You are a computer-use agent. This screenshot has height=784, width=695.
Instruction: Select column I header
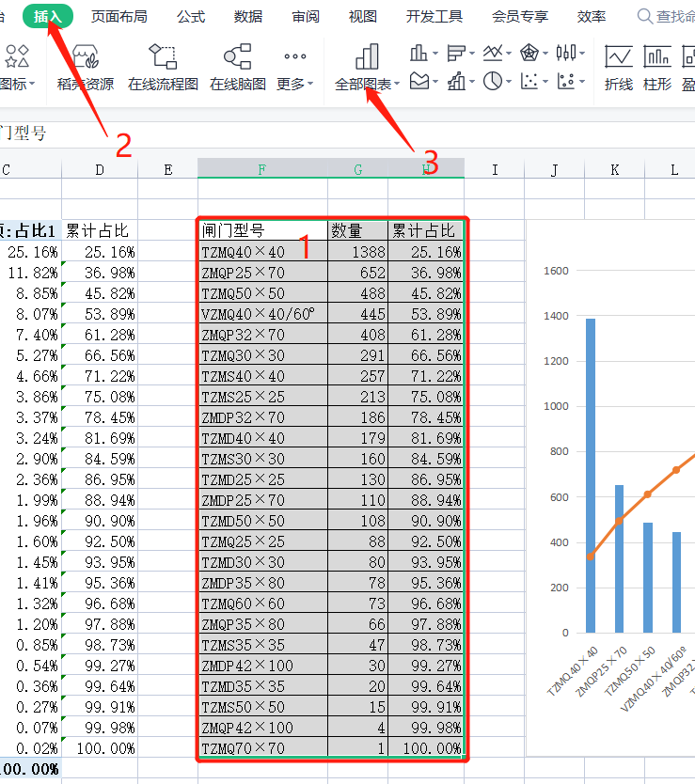[495, 169]
